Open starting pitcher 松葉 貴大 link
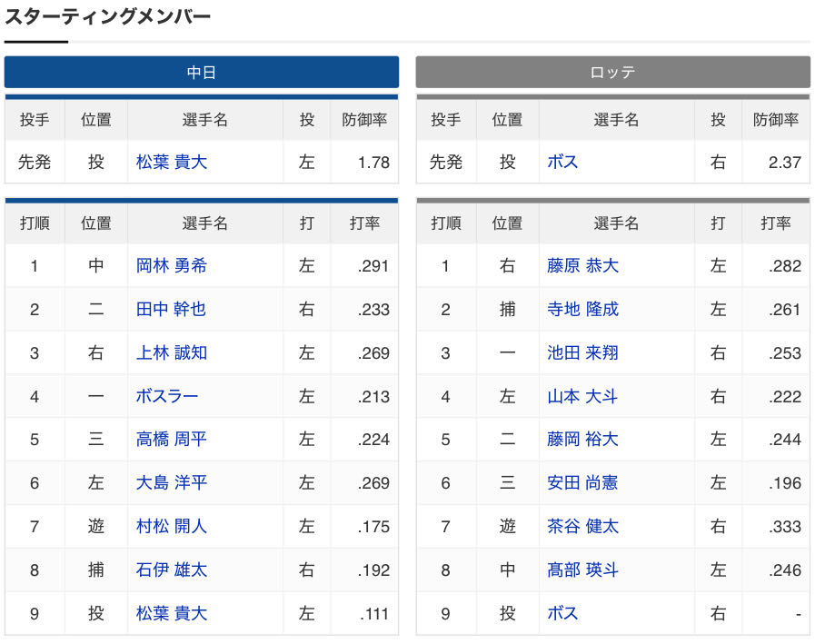The image size is (815, 644). point(172,163)
